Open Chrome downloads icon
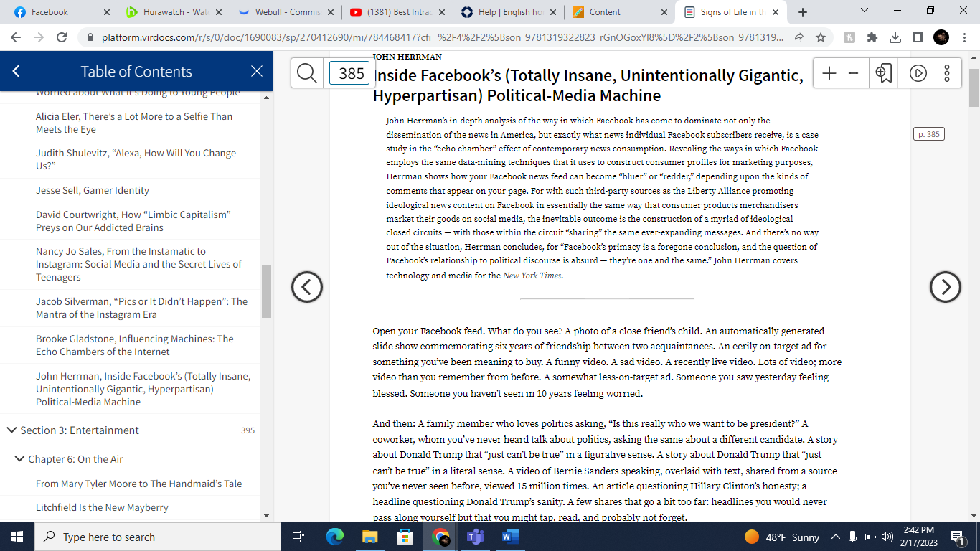 (x=895, y=37)
